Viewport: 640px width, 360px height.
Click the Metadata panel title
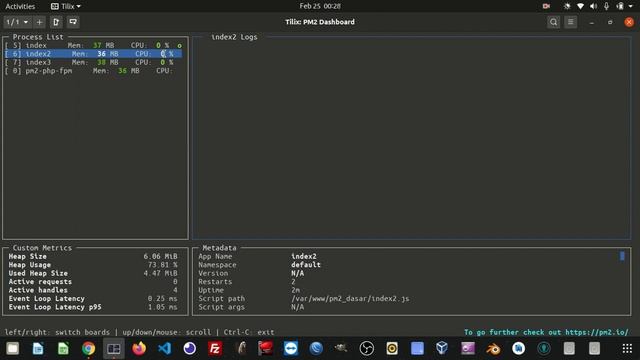point(220,248)
